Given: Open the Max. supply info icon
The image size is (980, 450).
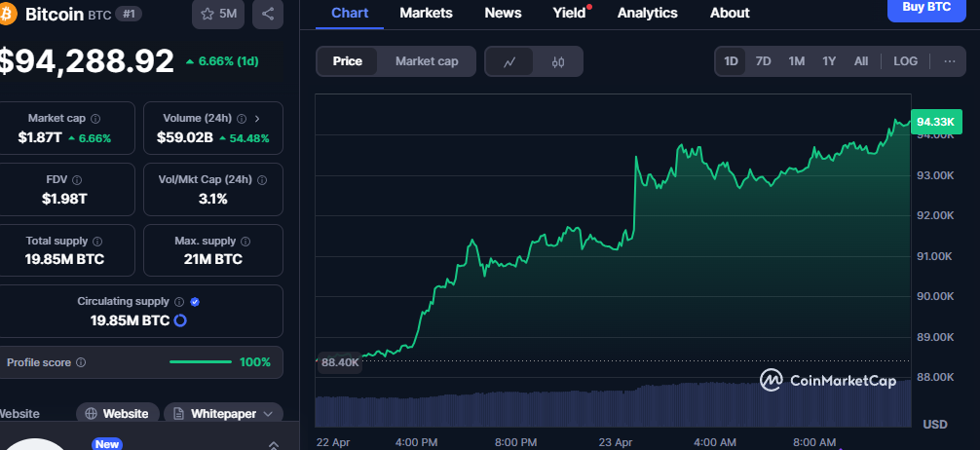Looking at the screenshot, I should (245, 242).
